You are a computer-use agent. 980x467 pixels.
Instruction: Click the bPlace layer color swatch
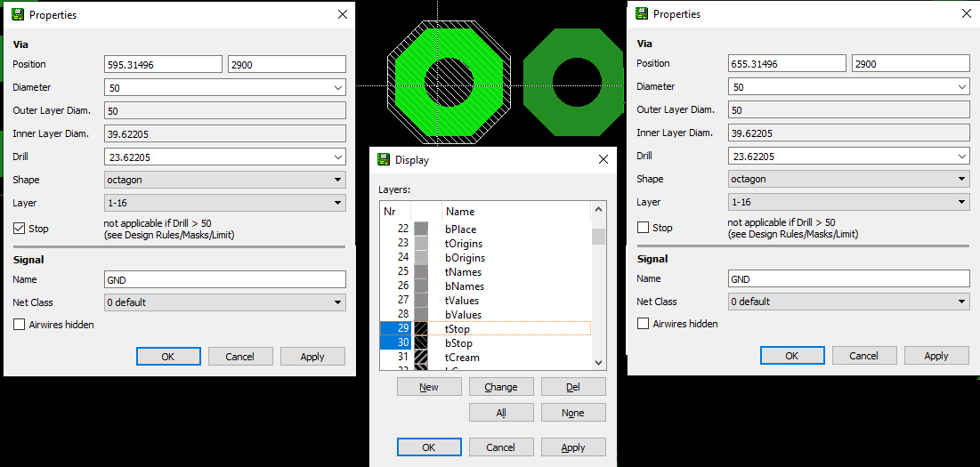point(421,229)
